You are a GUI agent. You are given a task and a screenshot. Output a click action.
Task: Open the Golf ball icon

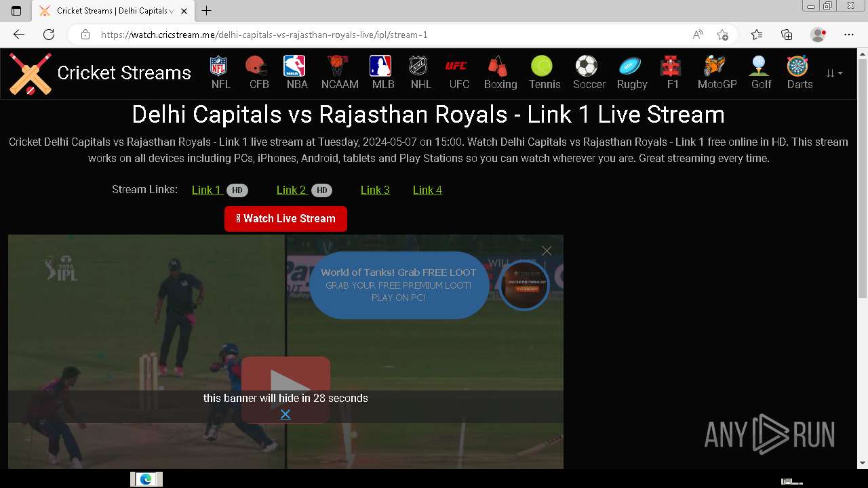759,66
